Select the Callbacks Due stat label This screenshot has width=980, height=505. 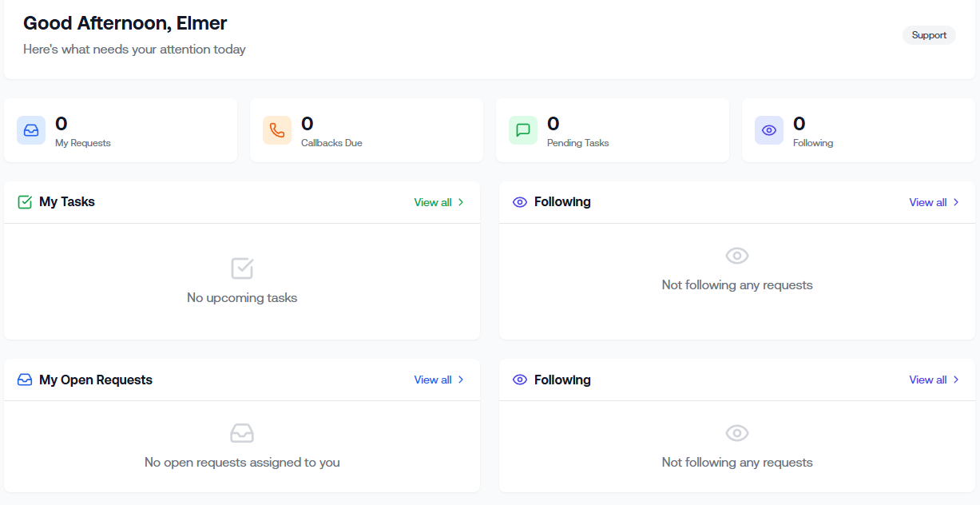point(331,143)
